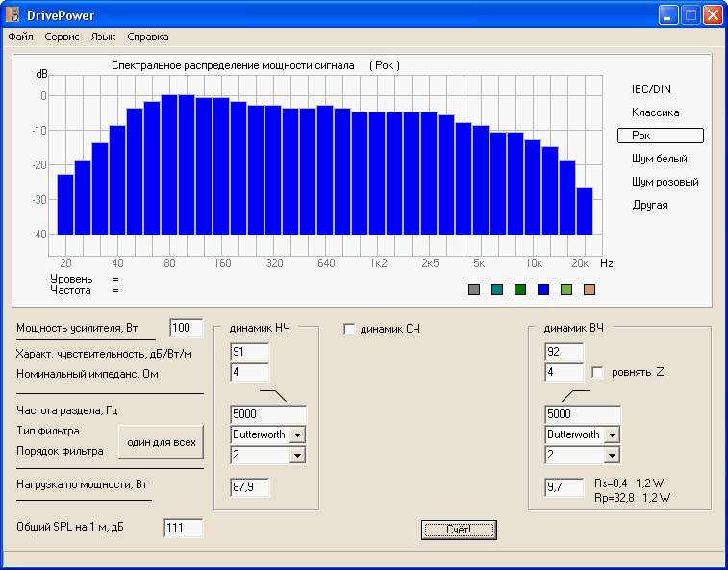Toggle the ровнять Z checkbox

tap(597, 372)
